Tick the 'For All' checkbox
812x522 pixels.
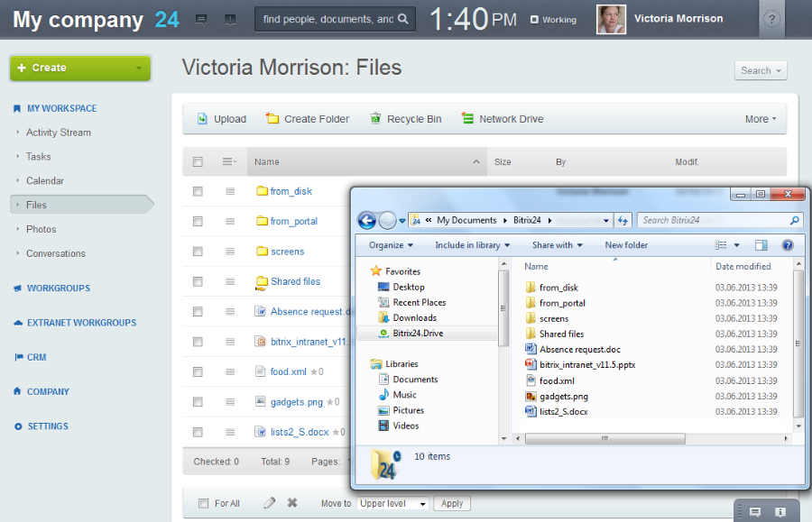pyautogui.click(x=203, y=504)
